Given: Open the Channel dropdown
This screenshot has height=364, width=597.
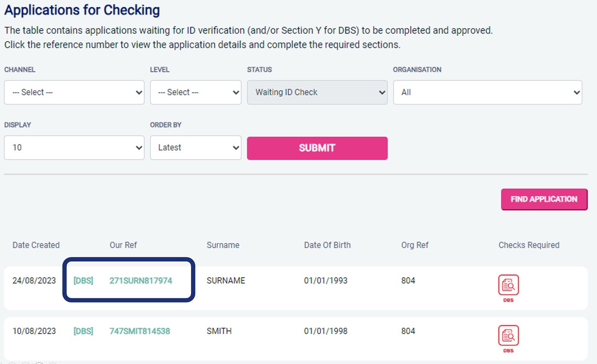Looking at the screenshot, I should [74, 92].
